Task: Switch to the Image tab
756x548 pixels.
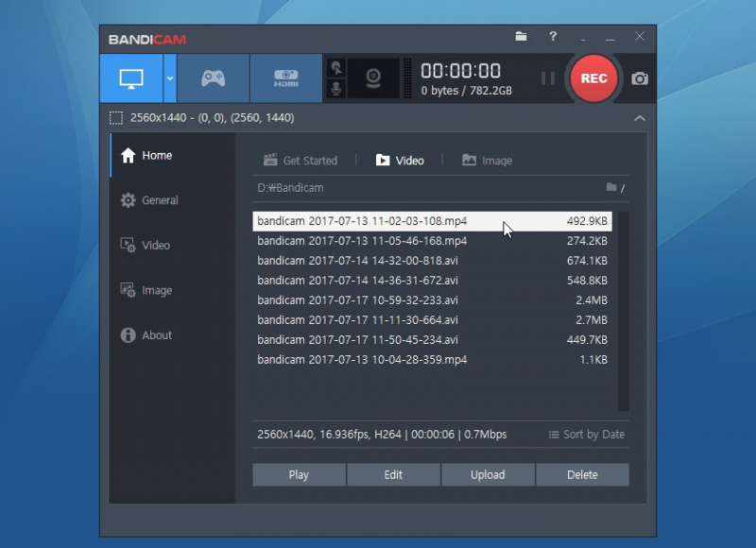Action: point(487,161)
